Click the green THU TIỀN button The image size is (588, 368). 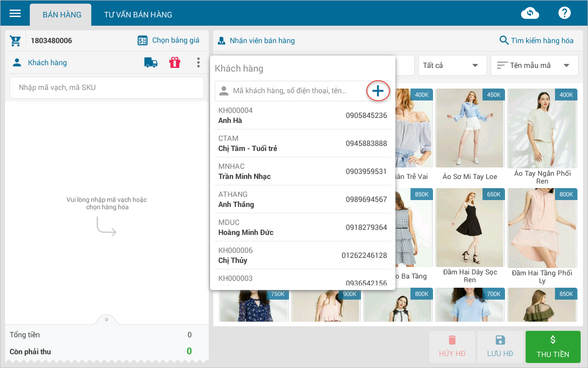tap(553, 346)
